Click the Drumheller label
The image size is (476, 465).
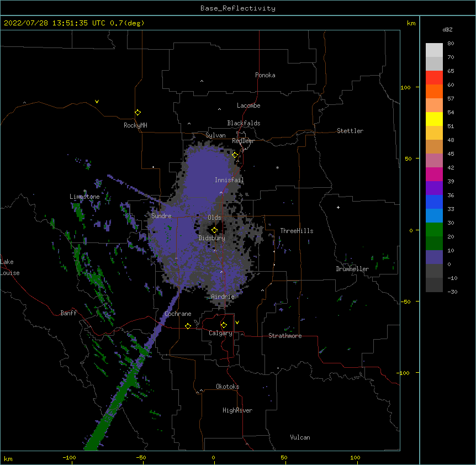coord(352,269)
